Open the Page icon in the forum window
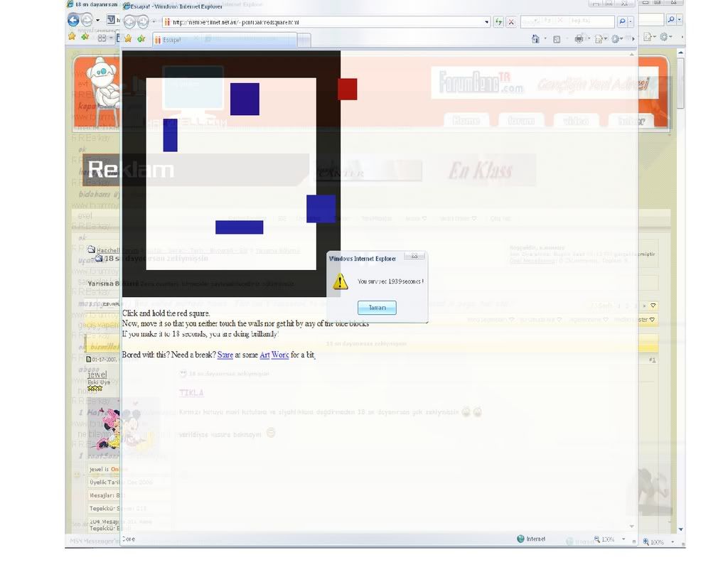 (648, 37)
